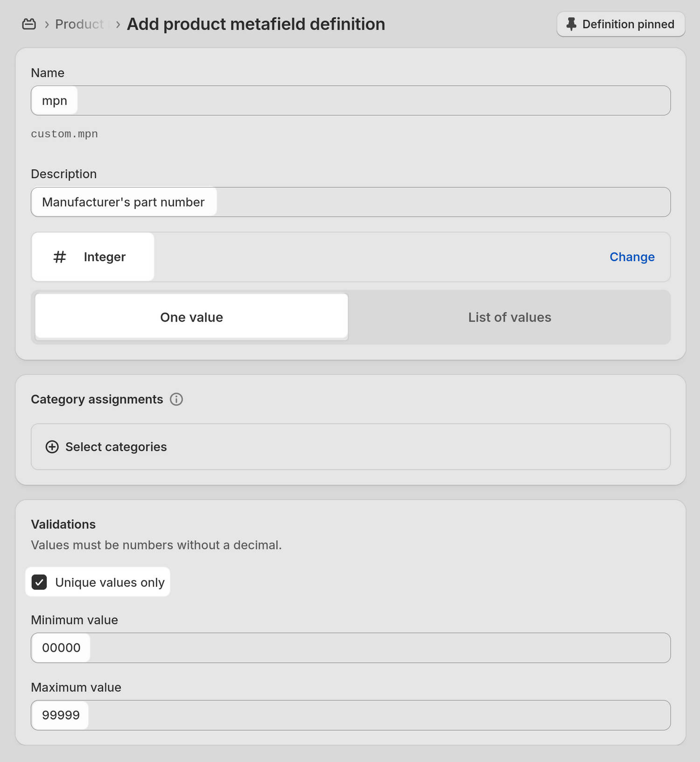Navigate back using the Product breadcrumb
Viewport: 700px width, 762px height.
(x=79, y=24)
